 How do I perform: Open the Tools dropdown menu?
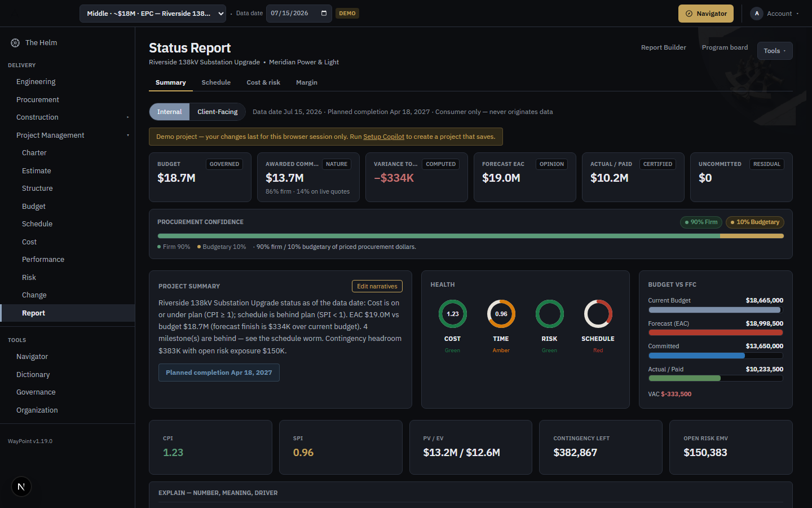[x=775, y=51]
